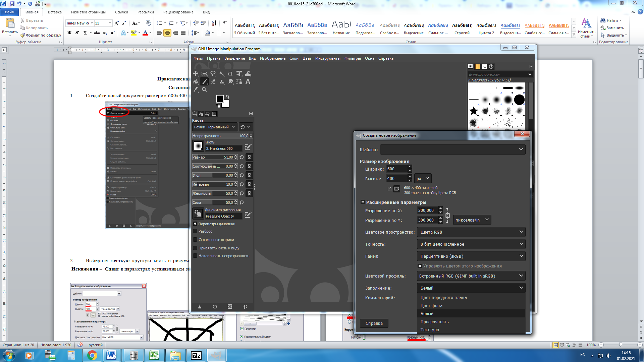Image resolution: width=644 pixels, height=362 pixels.
Task: Toggle Сглаженные штрихи checkbox
Action: [x=195, y=240]
